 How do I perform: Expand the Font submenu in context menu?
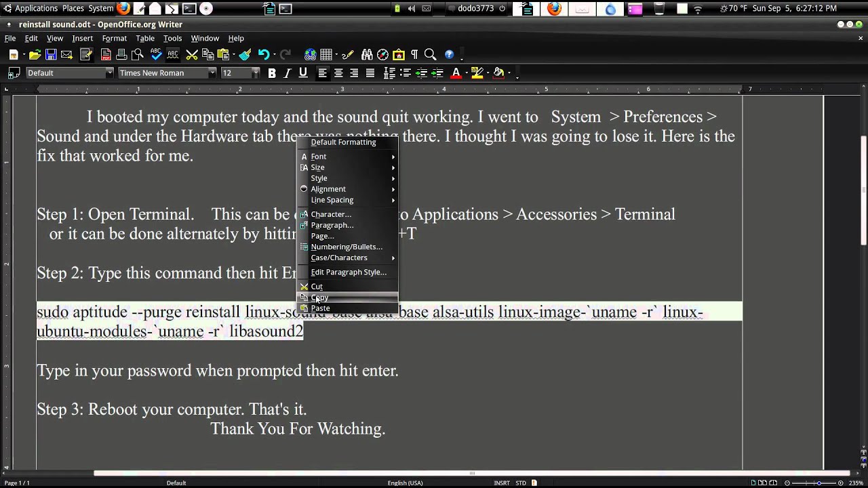pyautogui.click(x=348, y=157)
